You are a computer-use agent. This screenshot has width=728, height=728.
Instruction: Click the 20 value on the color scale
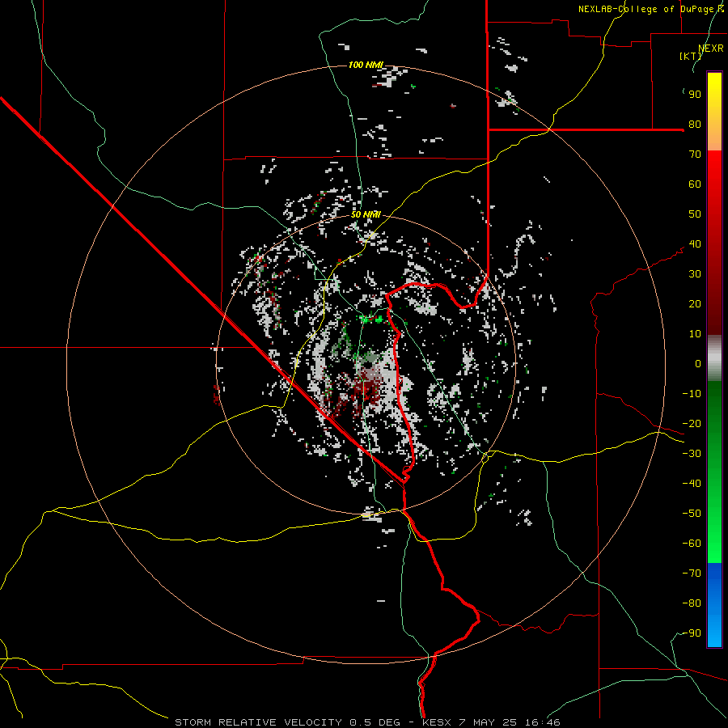(695, 304)
